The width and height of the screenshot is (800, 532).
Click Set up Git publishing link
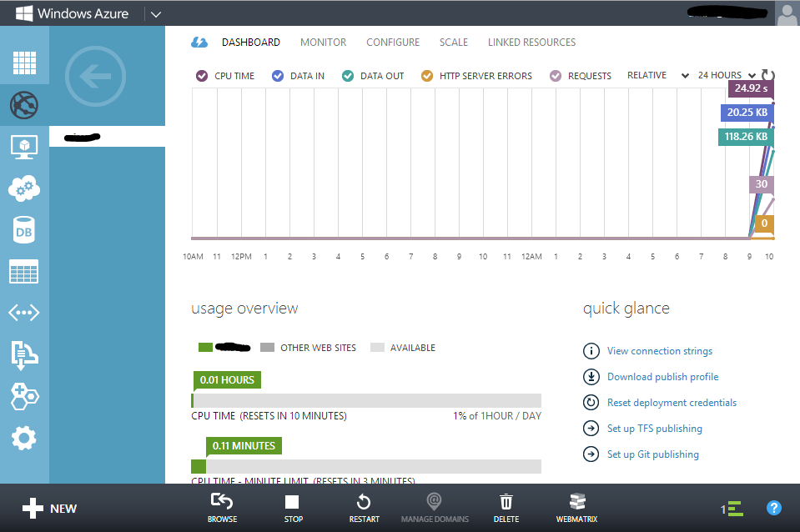652,454
